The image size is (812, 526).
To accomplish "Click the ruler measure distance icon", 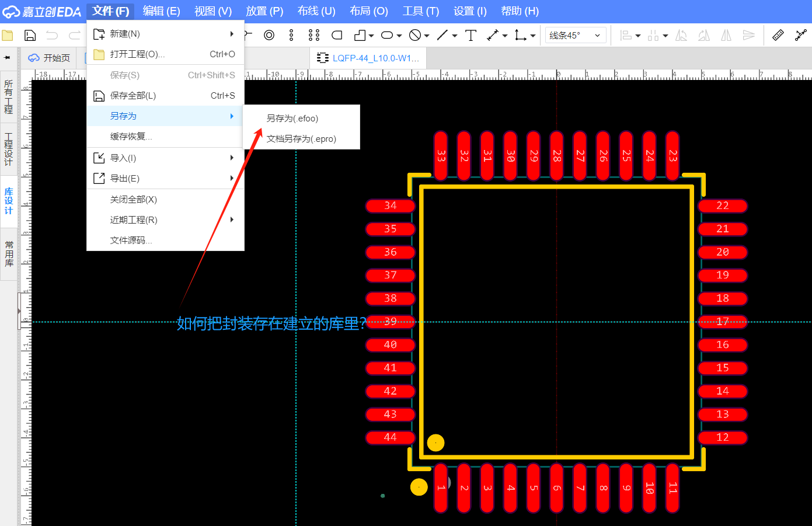I will [x=778, y=36].
